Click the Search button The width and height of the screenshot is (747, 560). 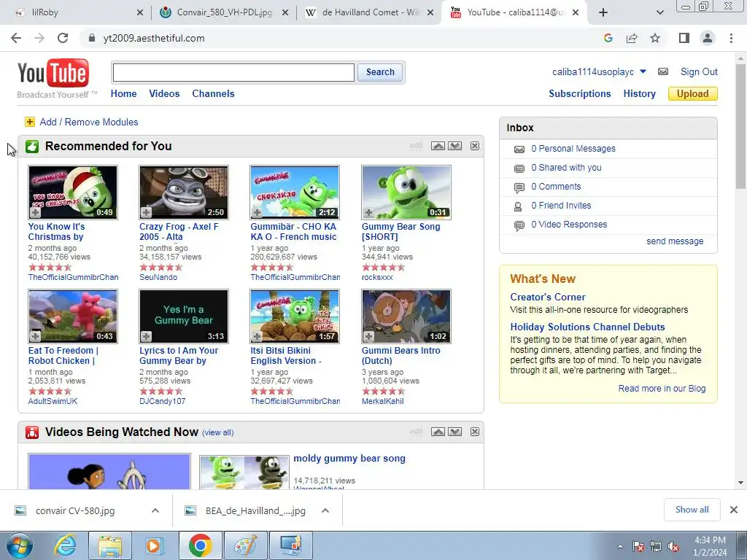380,72
